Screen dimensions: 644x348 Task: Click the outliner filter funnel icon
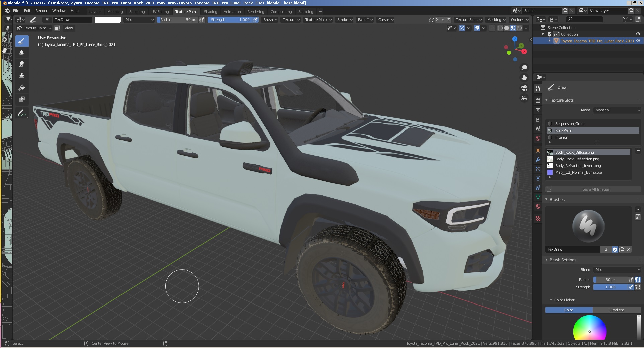[625, 19]
